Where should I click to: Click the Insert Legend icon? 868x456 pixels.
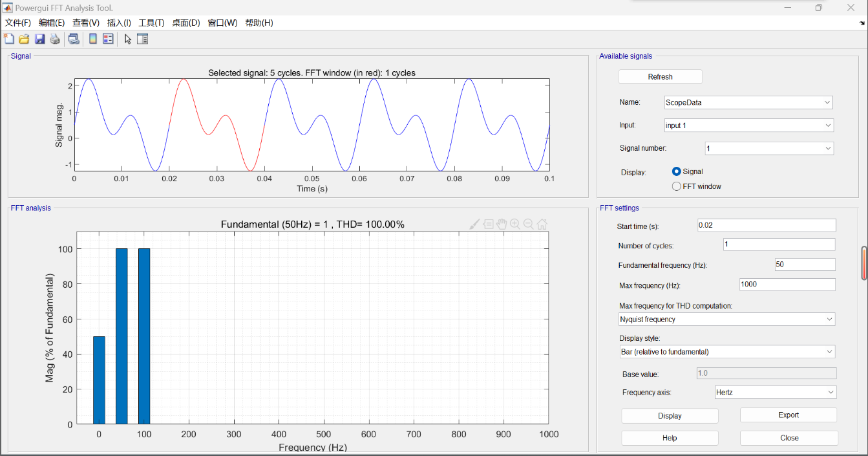108,39
